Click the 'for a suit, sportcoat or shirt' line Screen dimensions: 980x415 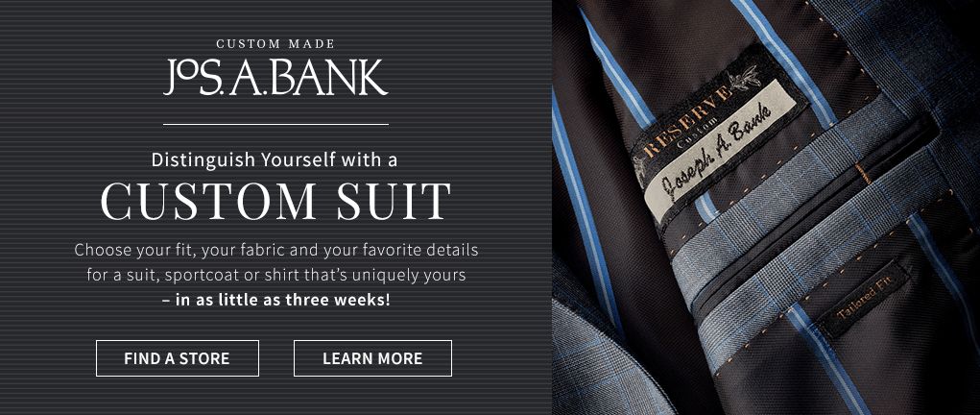click(x=276, y=275)
